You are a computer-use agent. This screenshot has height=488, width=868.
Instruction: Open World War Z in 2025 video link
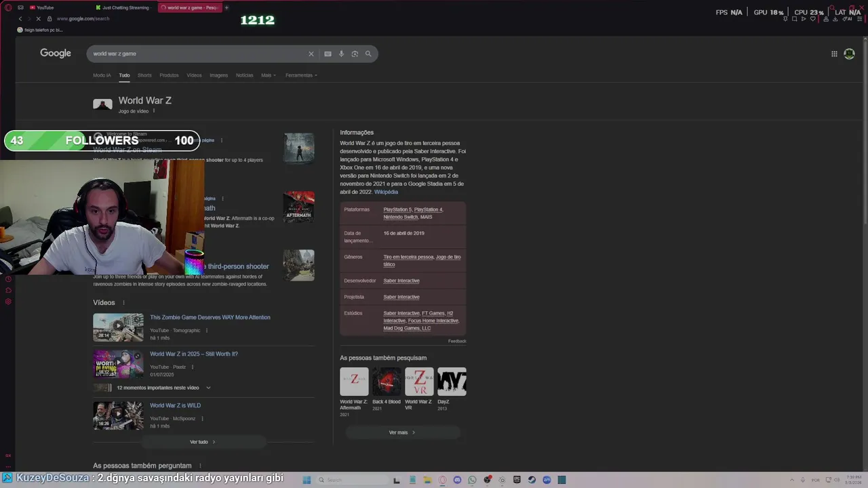(x=194, y=354)
